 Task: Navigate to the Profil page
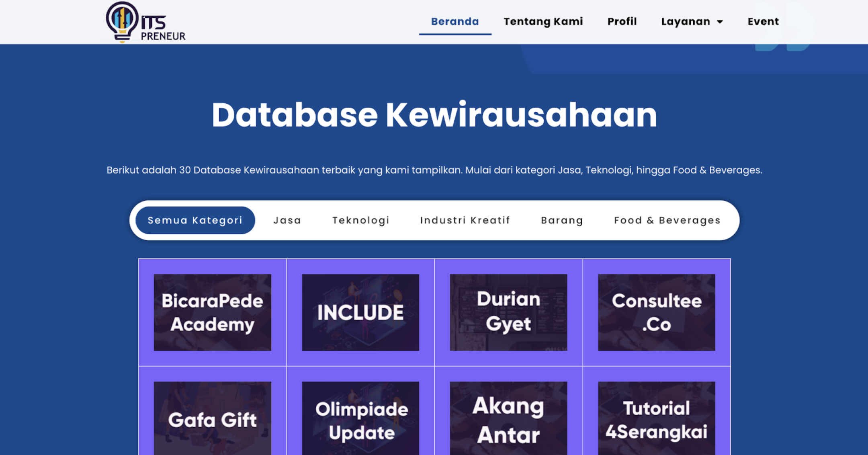(x=622, y=21)
